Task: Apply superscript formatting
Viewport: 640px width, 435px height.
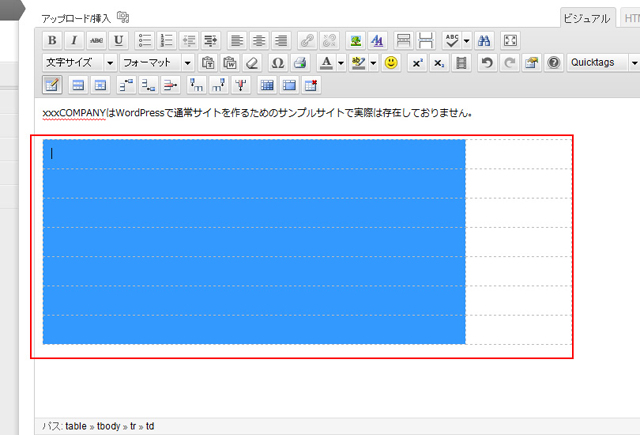Action: pos(417,63)
